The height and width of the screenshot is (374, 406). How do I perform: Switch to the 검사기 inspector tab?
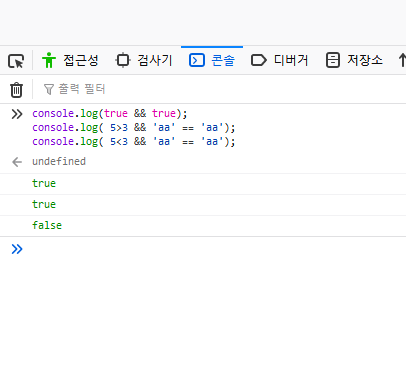[144, 60]
